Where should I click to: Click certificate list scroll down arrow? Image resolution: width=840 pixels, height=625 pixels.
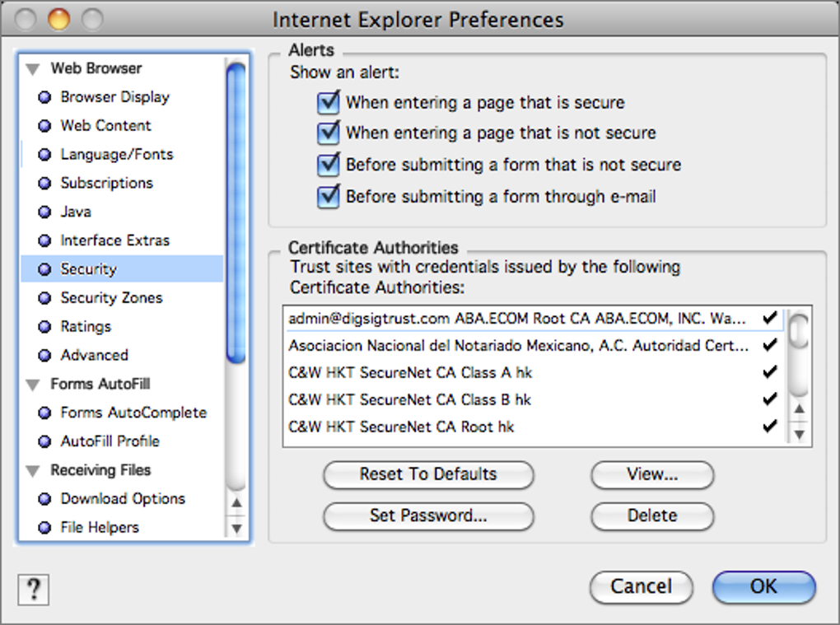[x=800, y=434]
